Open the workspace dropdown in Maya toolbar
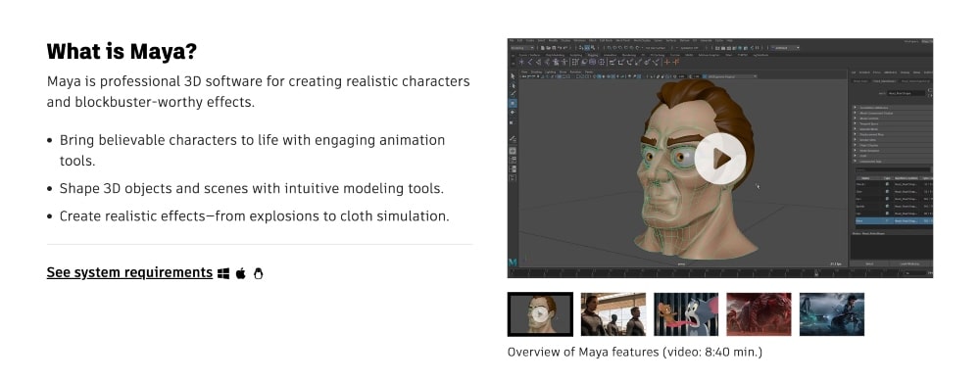 click(785, 47)
